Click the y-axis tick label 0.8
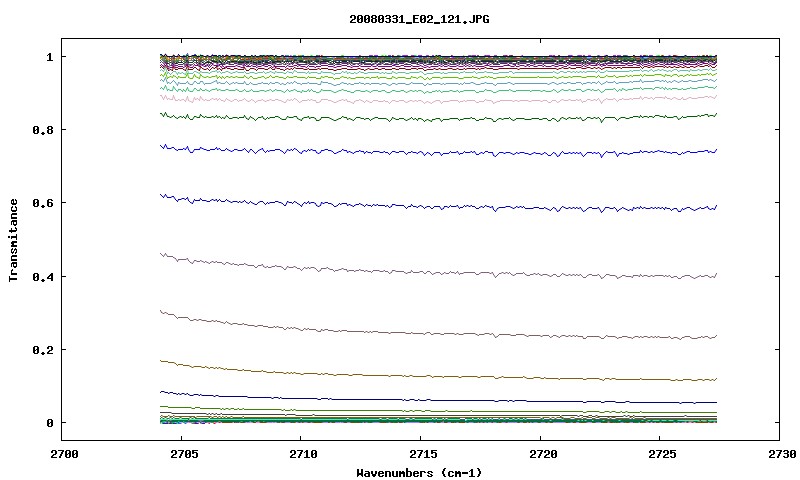The width and height of the screenshot is (800, 480). coord(43,130)
